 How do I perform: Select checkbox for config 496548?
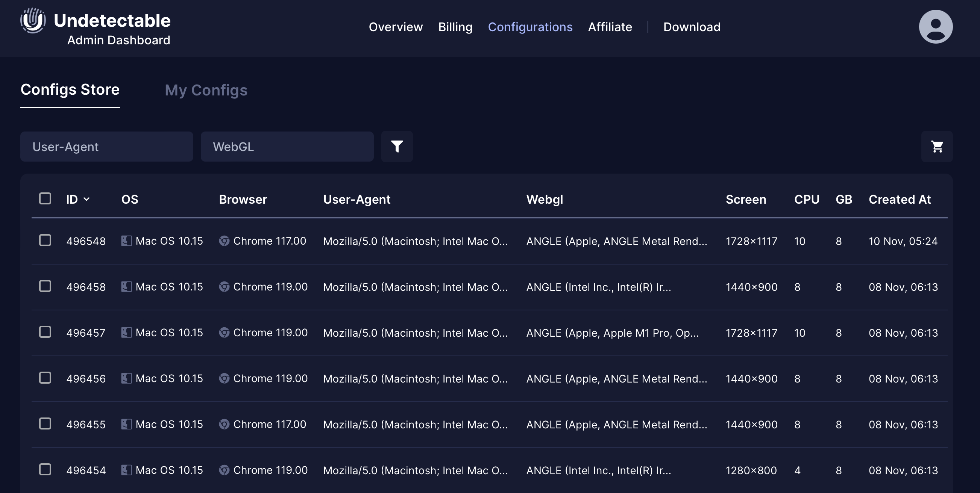coord(45,240)
